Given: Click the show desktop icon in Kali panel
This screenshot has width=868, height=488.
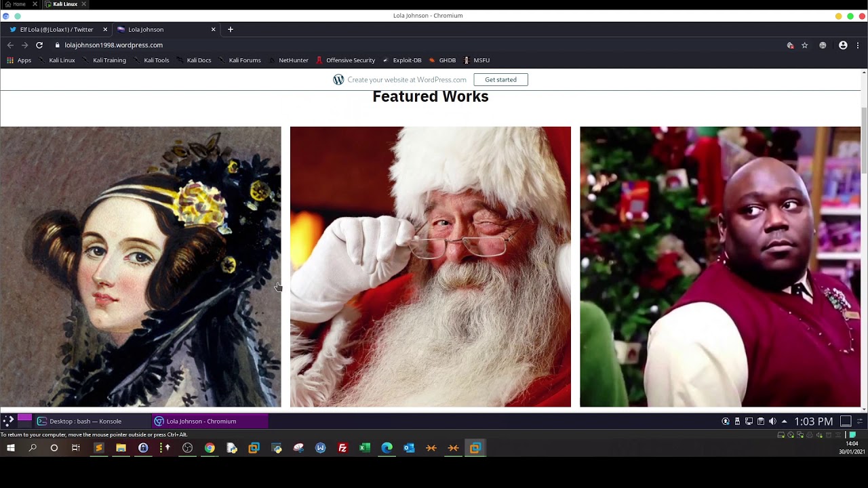Looking at the screenshot, I should 846,422.
